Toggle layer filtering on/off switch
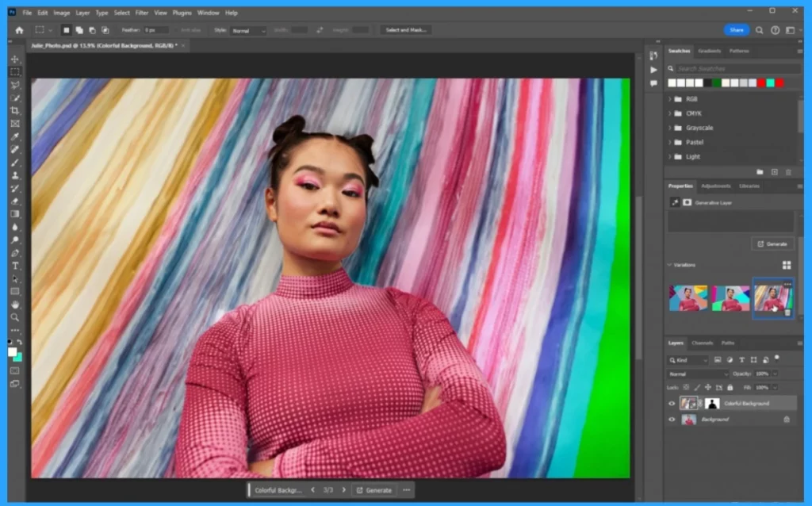The image size is (812, 506). [777, 358]
